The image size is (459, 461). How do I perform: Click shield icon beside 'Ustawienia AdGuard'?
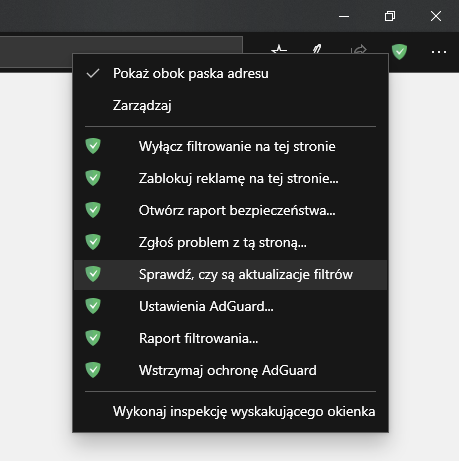[x=93, y=306]
